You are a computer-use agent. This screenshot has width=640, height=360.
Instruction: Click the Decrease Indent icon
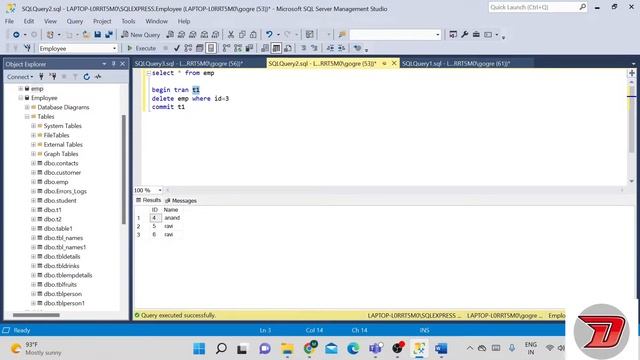coord(330,48)
